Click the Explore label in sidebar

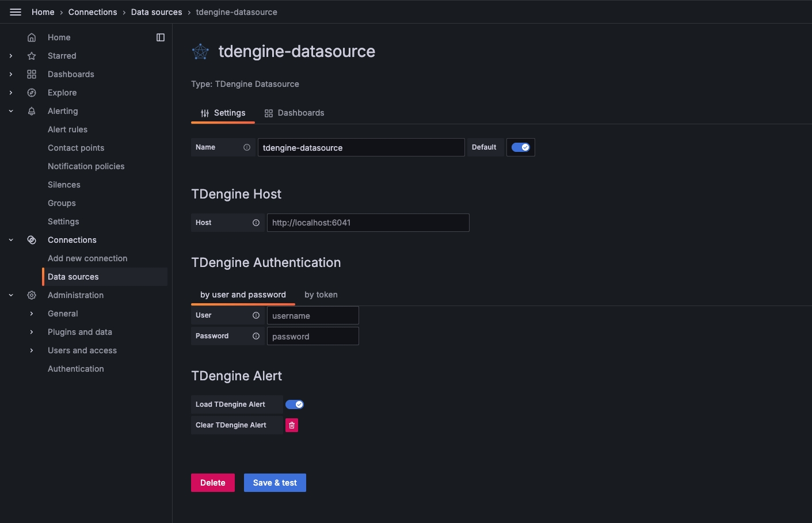(62, 93)
